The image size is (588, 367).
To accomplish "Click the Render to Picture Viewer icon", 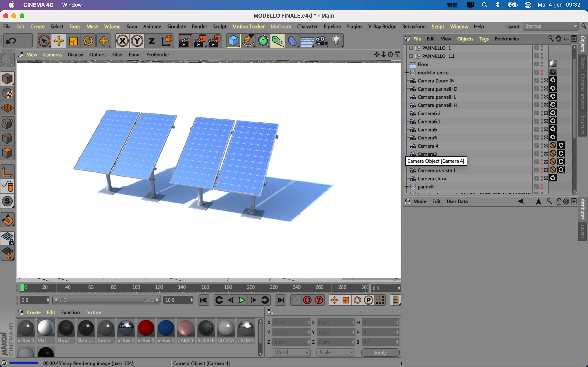I will [199, 41].
